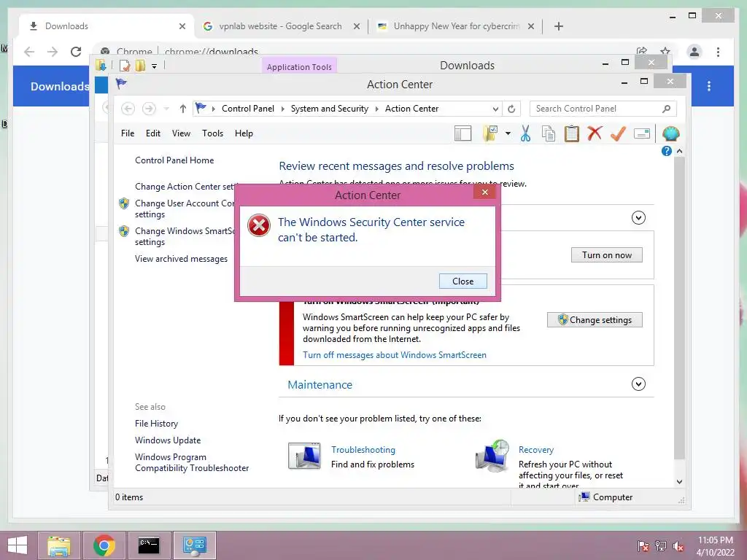Screen dimensions: 747x560
Task: Open Chrome from the taskbar
Action: 104,545
